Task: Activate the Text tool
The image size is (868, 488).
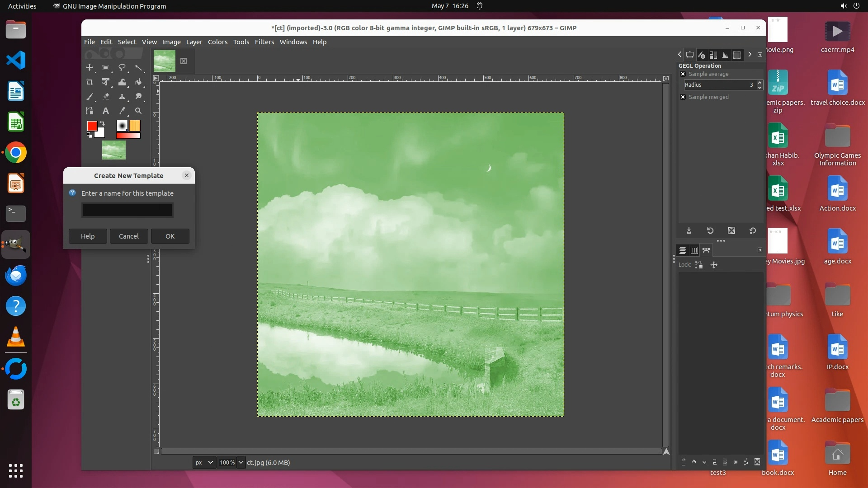Action: point(106,111)
